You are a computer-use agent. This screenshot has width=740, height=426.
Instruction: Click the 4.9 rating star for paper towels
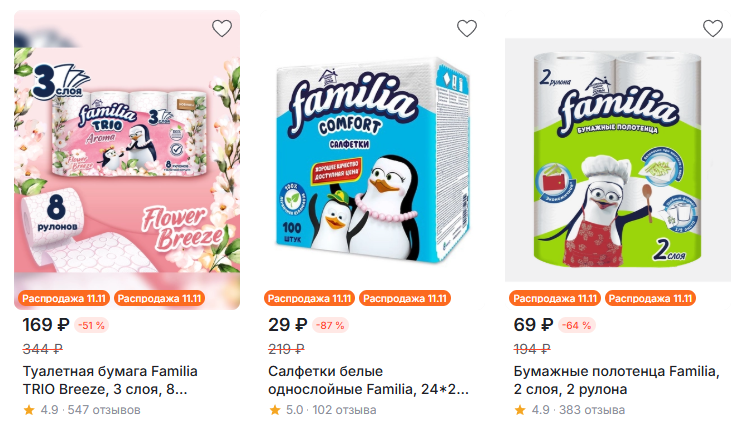point(520,410)
